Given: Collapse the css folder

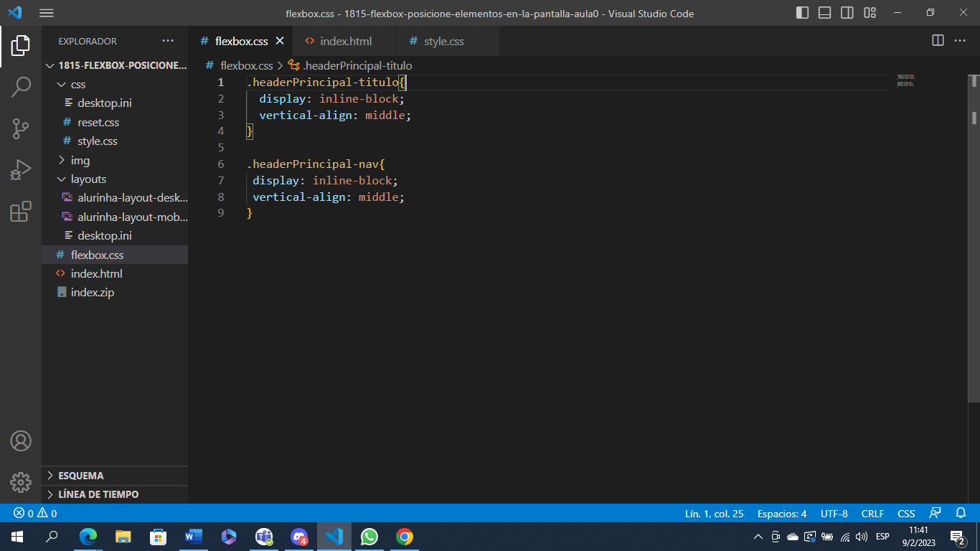Looking at the screenshot, I should [115, 85].
